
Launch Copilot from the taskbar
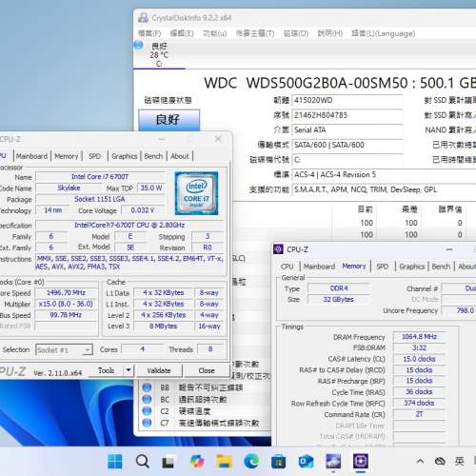click(x=197, y=461)
